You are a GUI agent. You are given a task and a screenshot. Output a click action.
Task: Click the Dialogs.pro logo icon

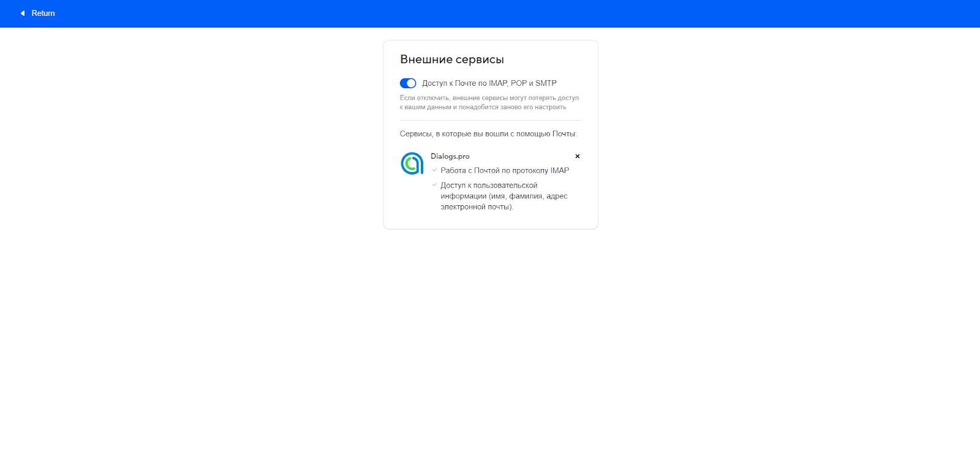pyautogui.click(x=412, y=164)
